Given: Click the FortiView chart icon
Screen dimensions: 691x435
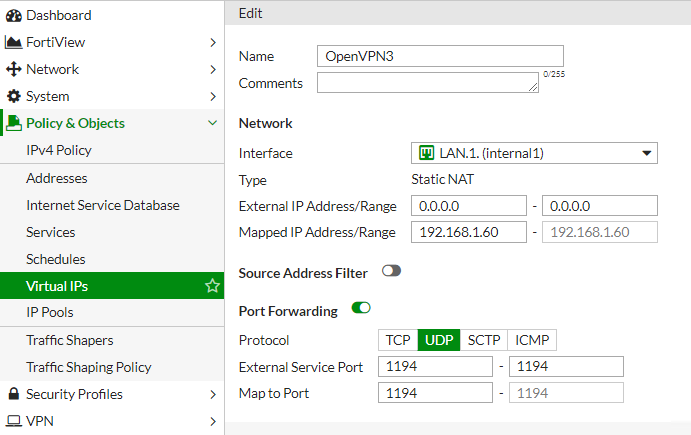Looking at the screenshot, I should coord(14,42).
